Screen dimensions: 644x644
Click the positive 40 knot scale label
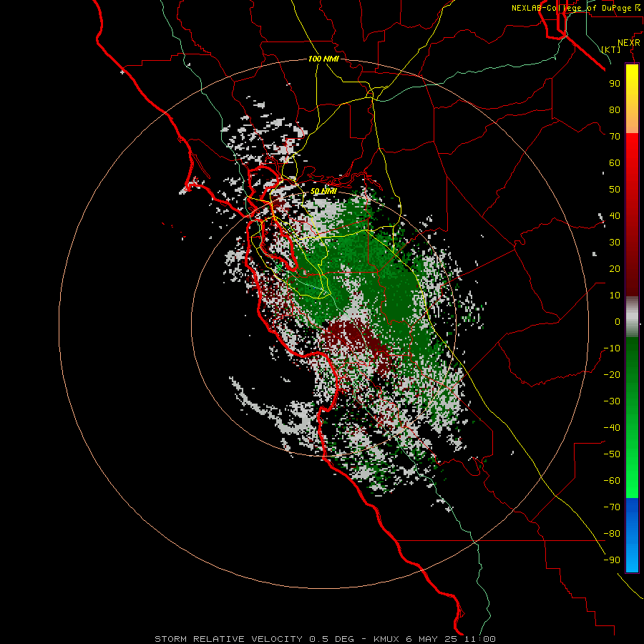[x=615, y=215]
